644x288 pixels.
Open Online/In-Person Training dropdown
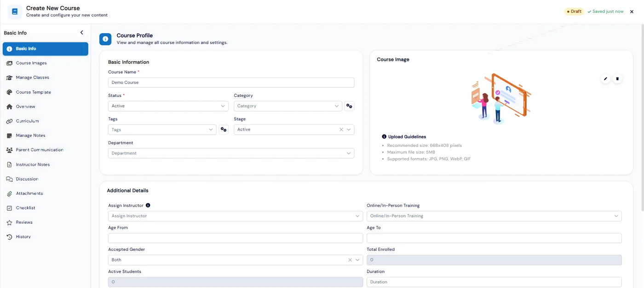[x=494, y=216]
